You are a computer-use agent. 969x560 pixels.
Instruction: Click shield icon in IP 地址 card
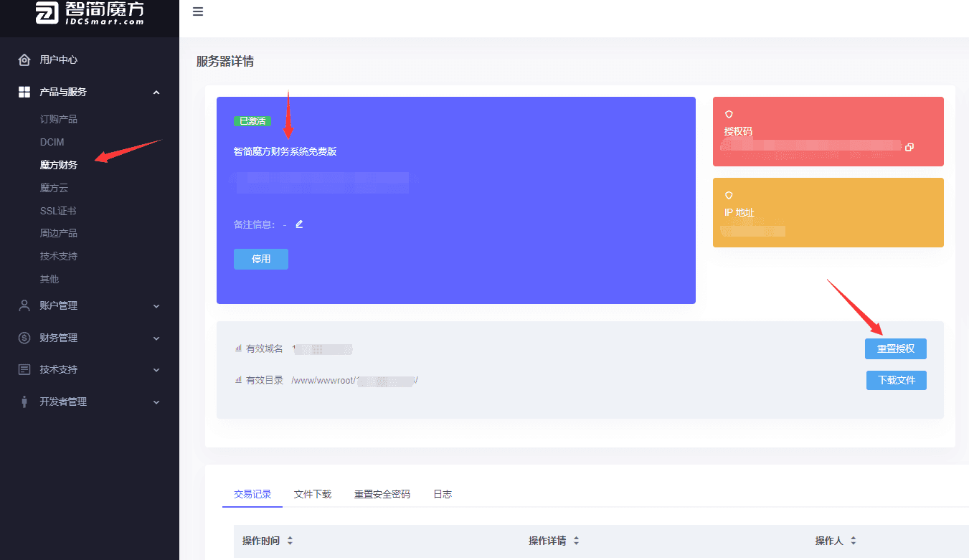pyautogui.click(x=729, y=195)
